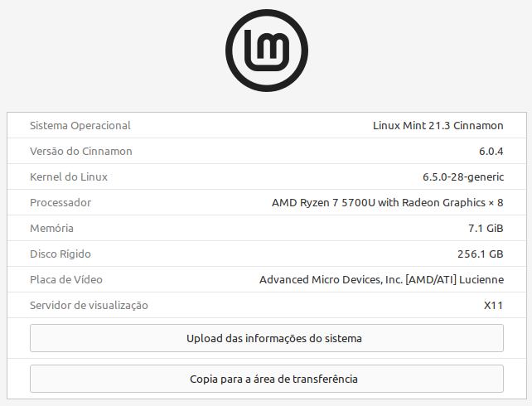Click the Kernel do Linux label
The image size is (532, 406).
69,177
